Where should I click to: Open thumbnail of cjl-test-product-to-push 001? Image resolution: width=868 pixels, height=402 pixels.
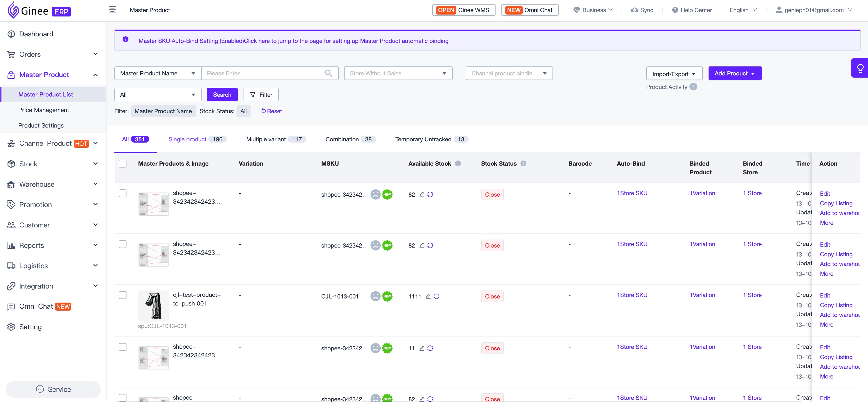[x=154, y=306]
